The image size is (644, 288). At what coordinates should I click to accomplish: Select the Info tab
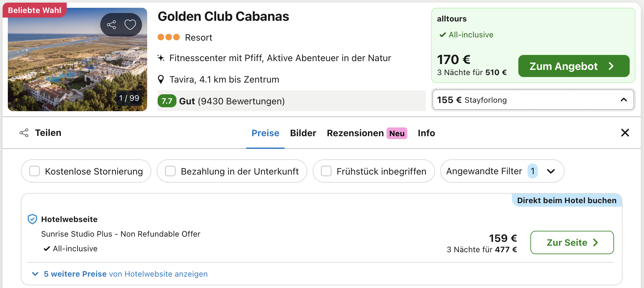point(426,133)
